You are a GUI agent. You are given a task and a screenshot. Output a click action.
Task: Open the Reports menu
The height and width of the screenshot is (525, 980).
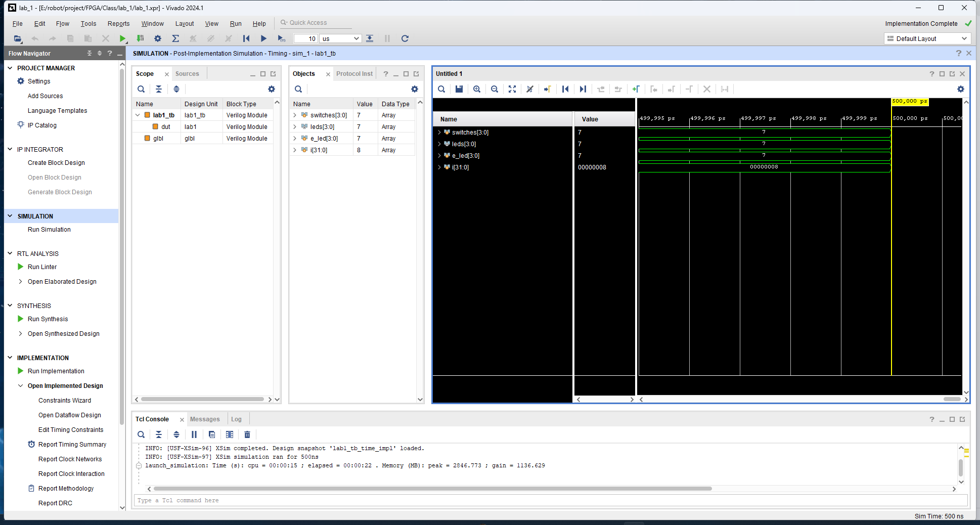click(118, 24)
